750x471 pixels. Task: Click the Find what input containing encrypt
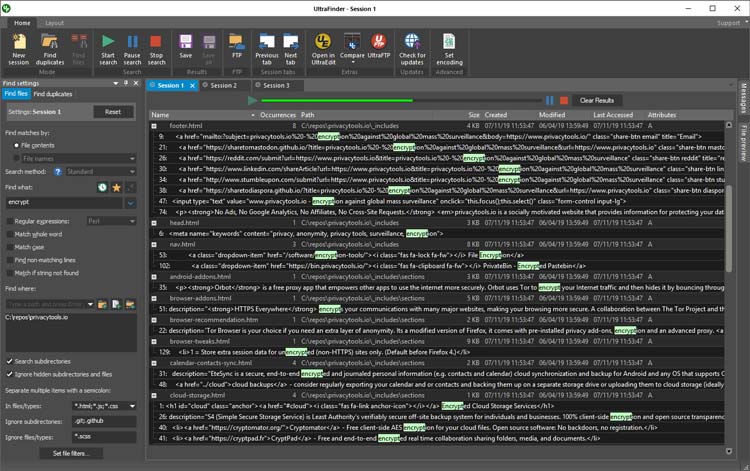point(64,203)
